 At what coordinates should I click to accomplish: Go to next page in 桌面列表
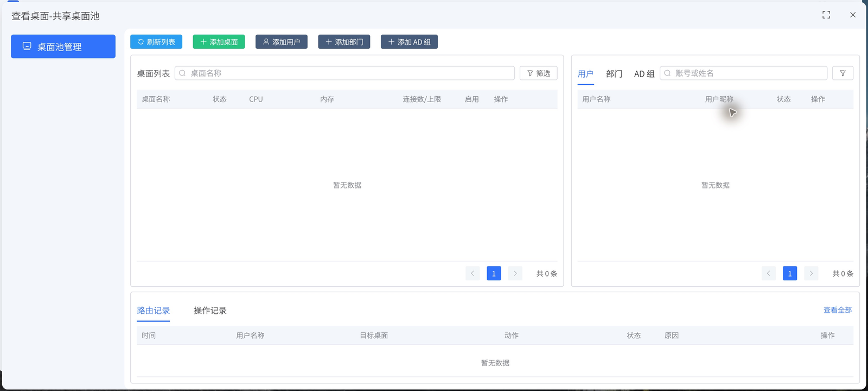click(x=515, y=273)
